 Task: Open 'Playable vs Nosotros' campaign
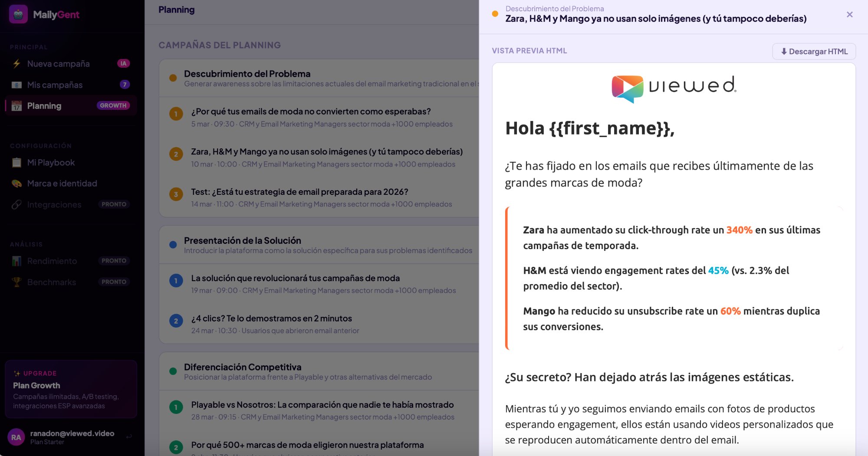(x=319, y=410)
